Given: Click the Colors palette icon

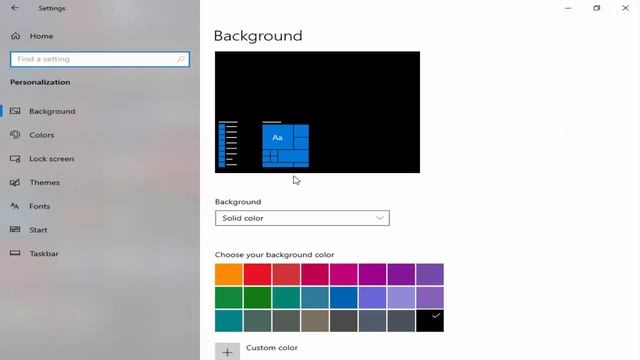Looking at the screenshot, I should (x=15, y=135).
